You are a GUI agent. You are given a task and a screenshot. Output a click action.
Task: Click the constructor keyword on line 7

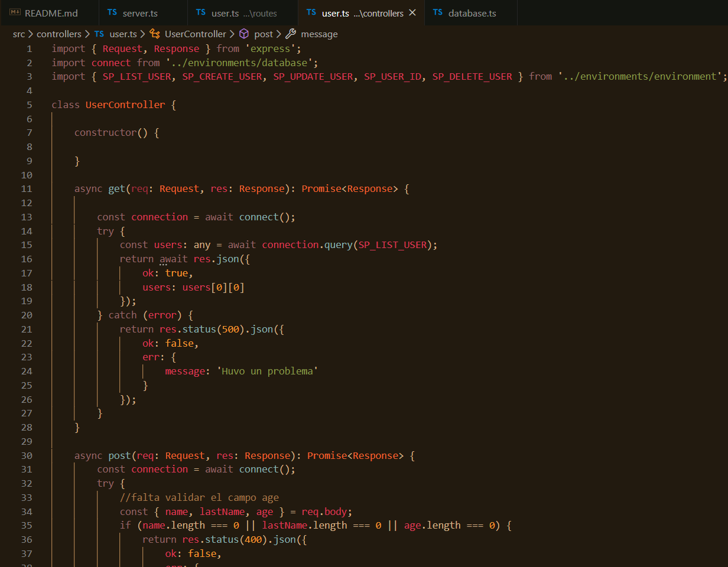coord(106,132)
